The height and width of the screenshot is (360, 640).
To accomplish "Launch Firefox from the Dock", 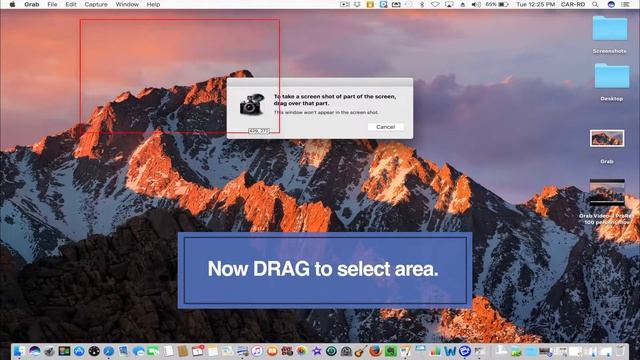I will 376,351.
